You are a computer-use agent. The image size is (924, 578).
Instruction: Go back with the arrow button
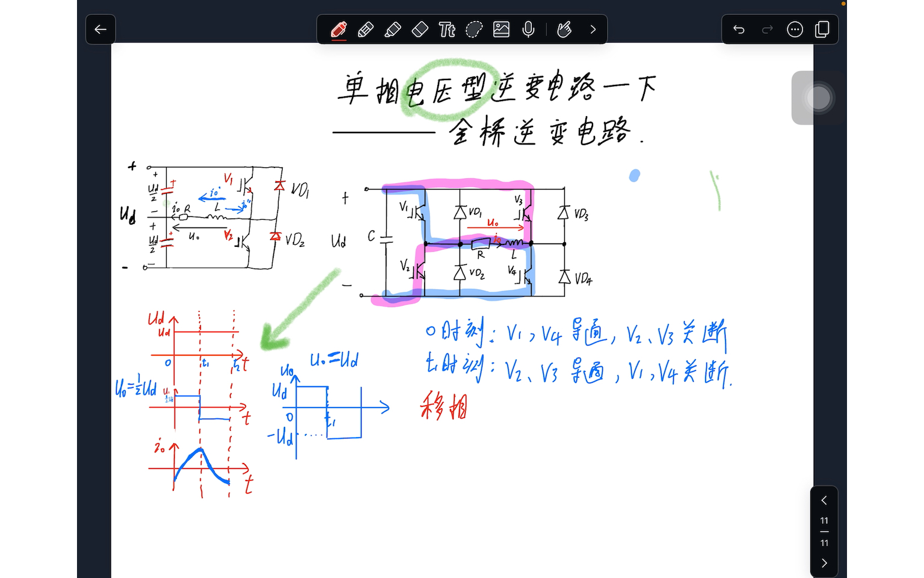(100, 30)
